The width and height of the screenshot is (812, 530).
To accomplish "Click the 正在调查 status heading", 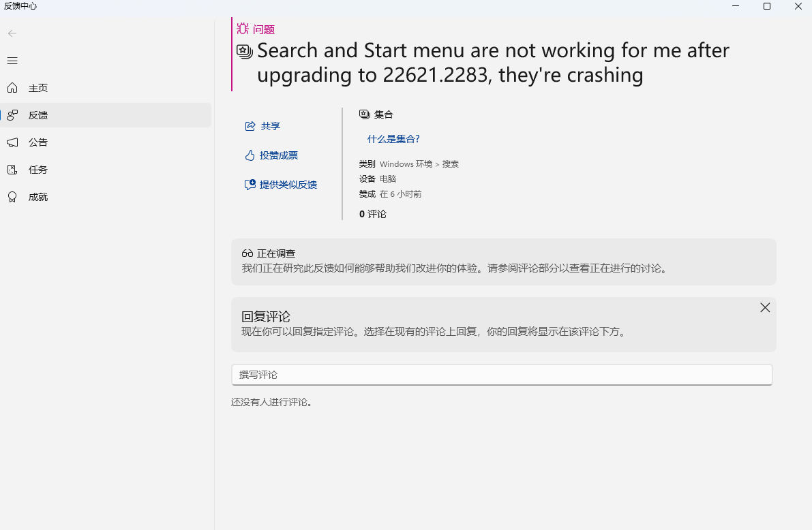I will click(276, 253).
